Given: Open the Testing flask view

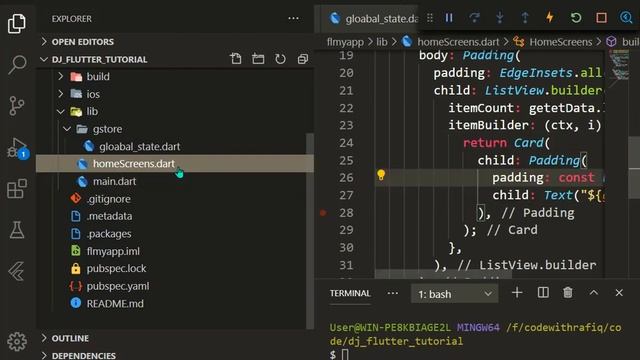Looking at the screenshot, I should tap(17, 230).
